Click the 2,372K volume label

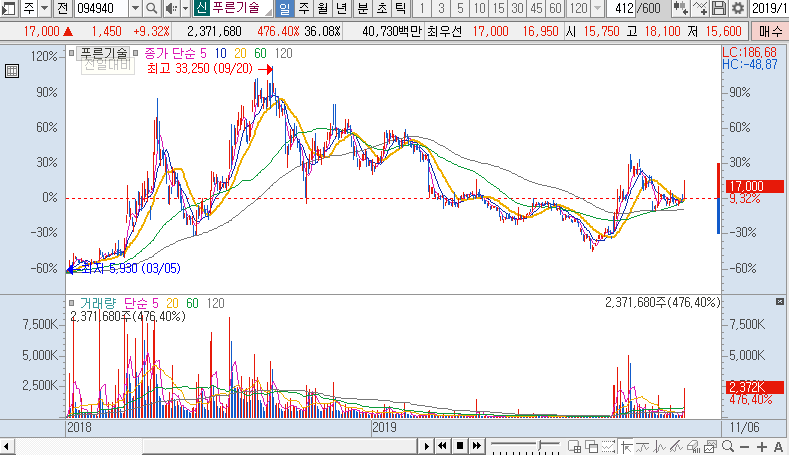click(x=755, y=387)
